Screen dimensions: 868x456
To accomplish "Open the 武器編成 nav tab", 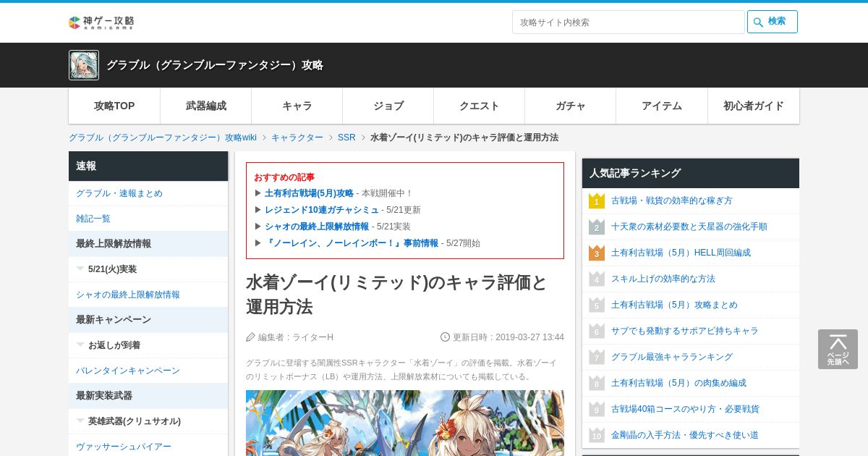I will [x=206, y=106].
